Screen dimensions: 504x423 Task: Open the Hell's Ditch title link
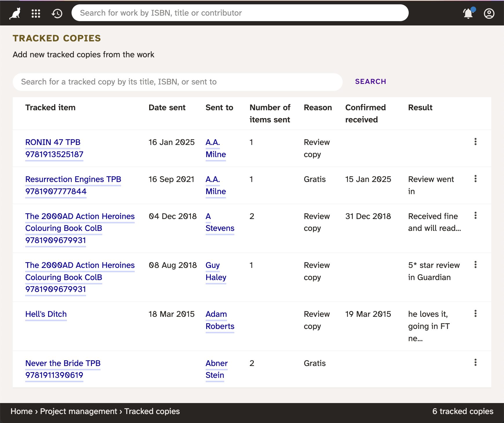[x=46, y=314]
